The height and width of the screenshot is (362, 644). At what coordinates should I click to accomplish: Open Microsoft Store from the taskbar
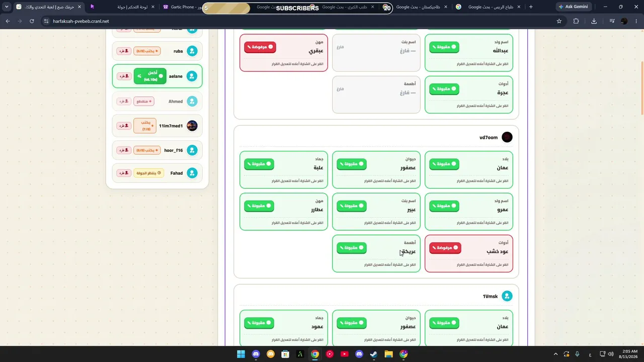pyautogui.click(x=285, y=354)
